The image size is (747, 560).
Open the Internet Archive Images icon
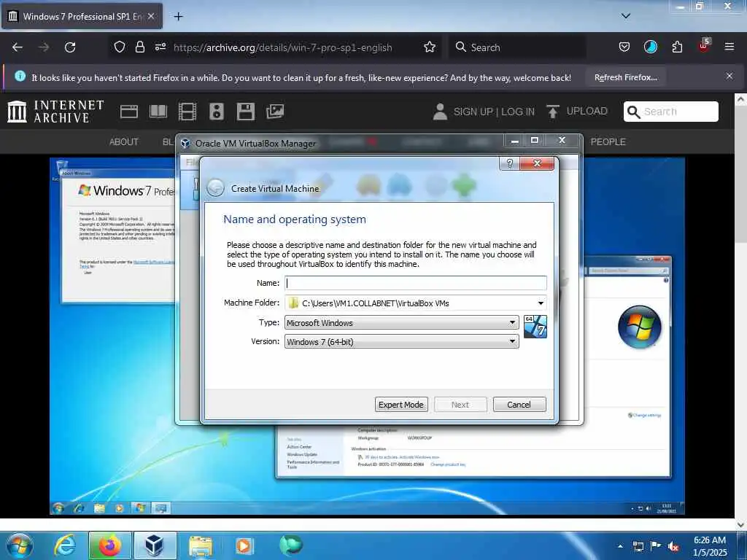coord(275,112)
